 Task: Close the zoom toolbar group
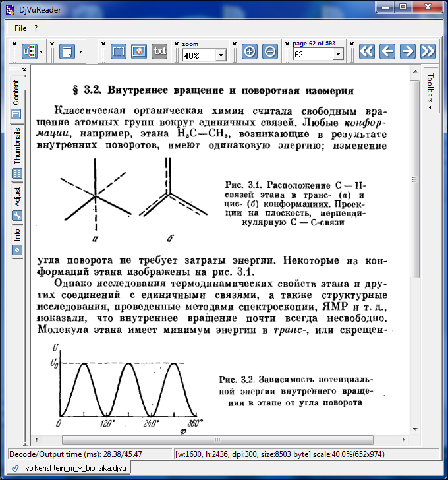[x=177, y=44]
